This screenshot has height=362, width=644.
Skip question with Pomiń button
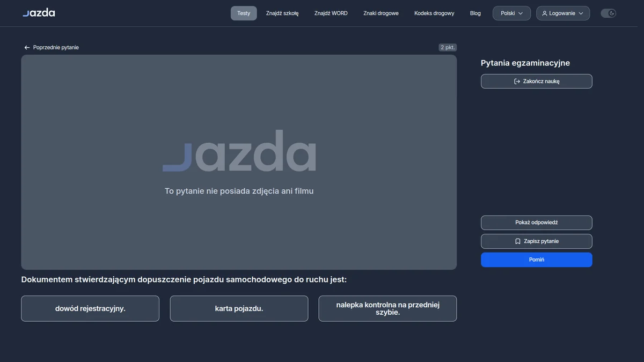click(537, 260)
